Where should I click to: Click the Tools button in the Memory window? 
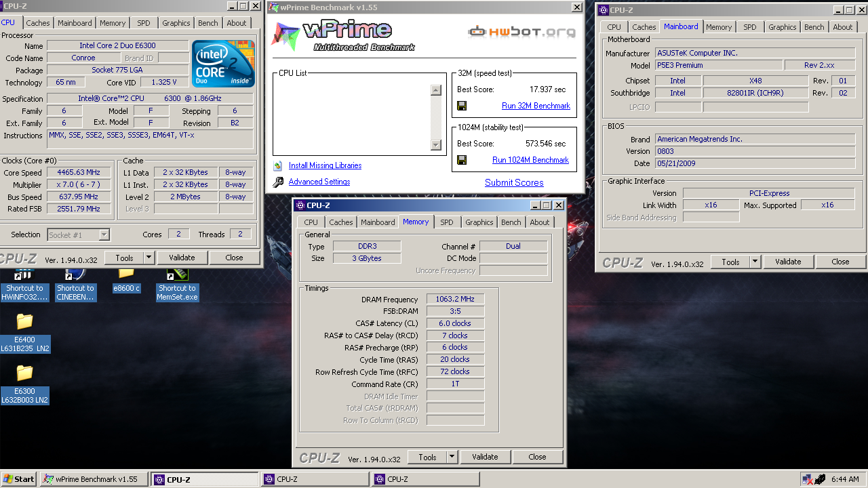coord(428,457)
